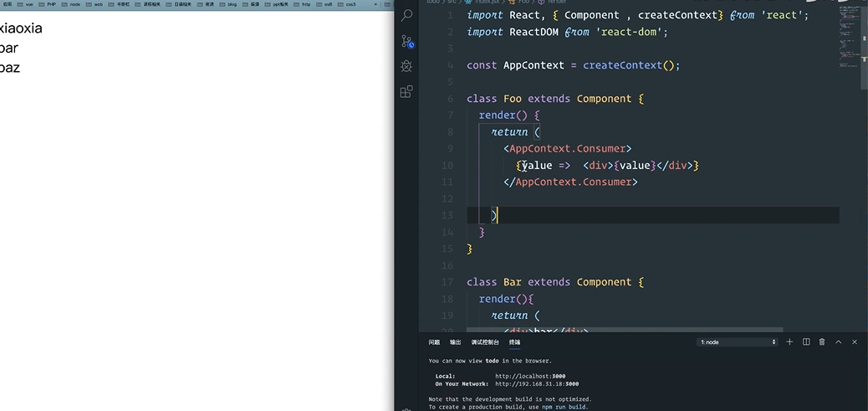Click 'AppContext' constant name on line 4

click(x=534, y=65)
